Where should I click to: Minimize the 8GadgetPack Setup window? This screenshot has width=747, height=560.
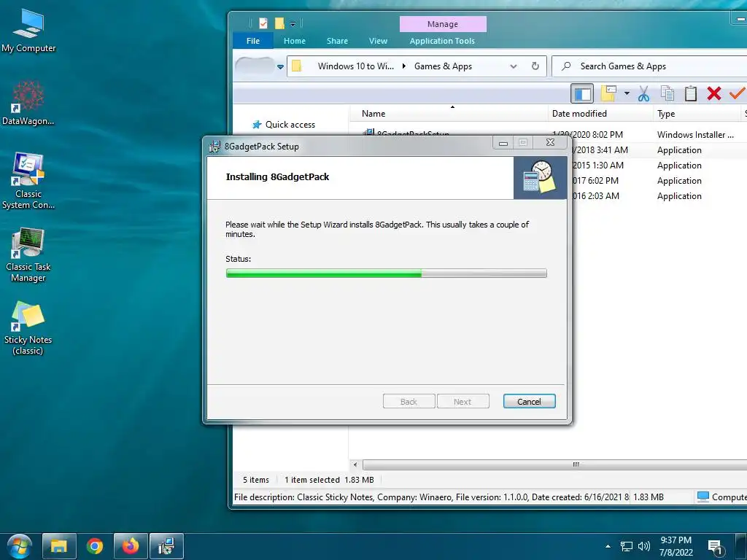click(503, 143)
